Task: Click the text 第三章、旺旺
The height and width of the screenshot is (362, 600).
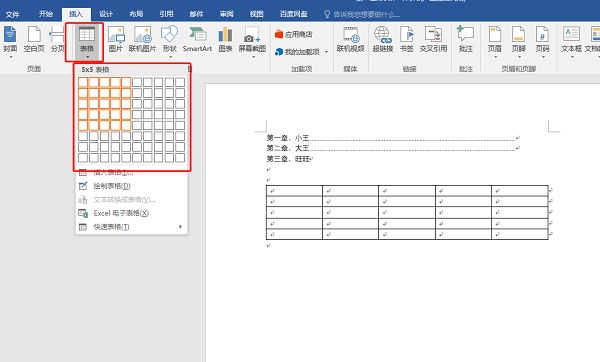Action: (x=288, y=158)
